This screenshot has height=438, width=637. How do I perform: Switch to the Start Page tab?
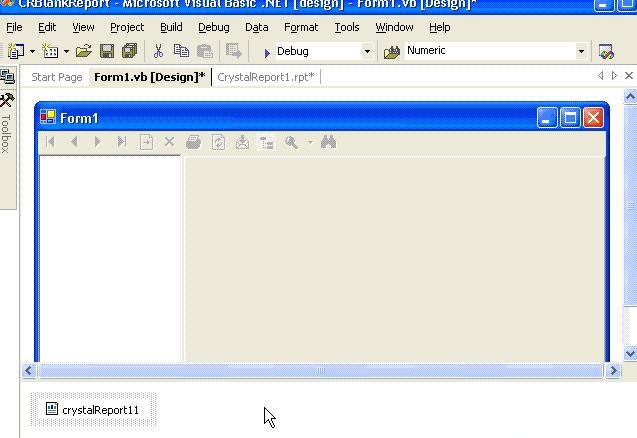(57, 77)
